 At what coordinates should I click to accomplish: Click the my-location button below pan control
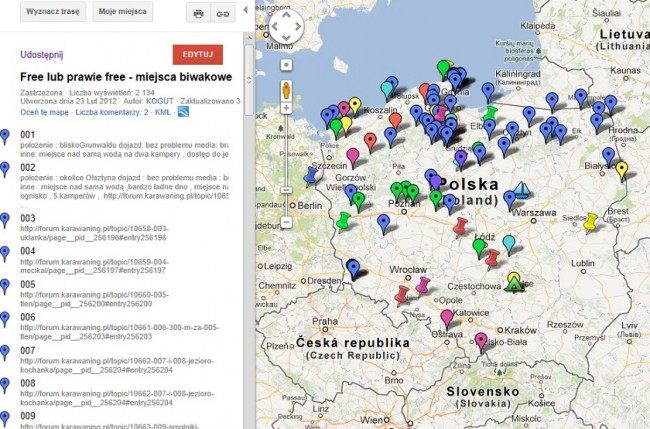286,65
